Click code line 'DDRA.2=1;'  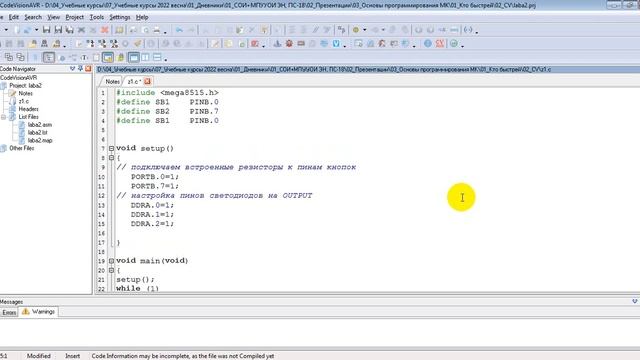click(x=152, y=224)
